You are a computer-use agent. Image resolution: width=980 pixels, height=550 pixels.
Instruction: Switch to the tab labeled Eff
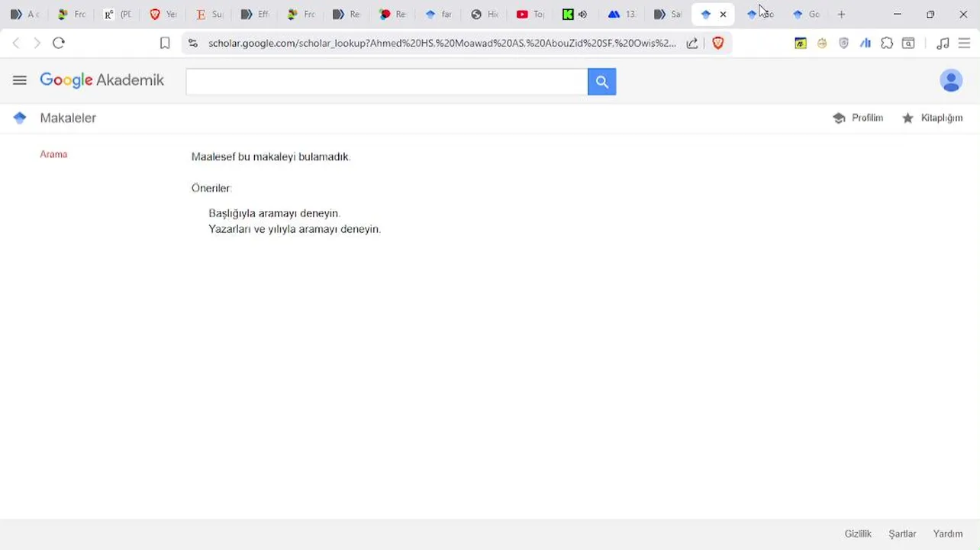[x=255, y=15]
